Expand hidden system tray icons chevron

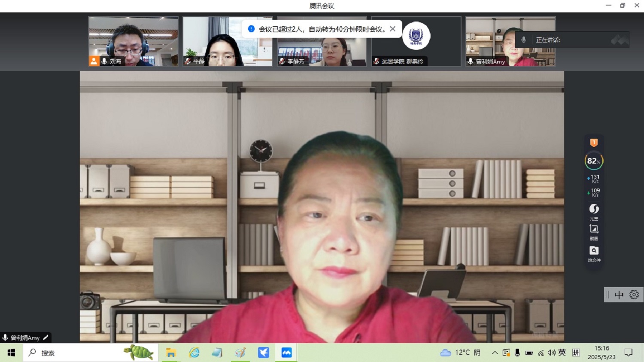pyautogui.click(x=495, y=353)
